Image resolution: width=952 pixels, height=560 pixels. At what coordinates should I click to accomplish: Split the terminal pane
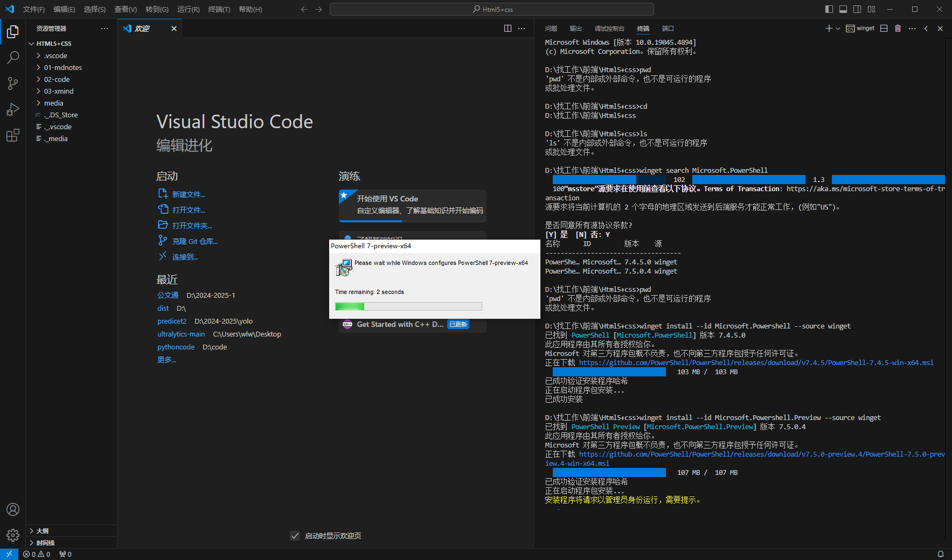(884, 29)
